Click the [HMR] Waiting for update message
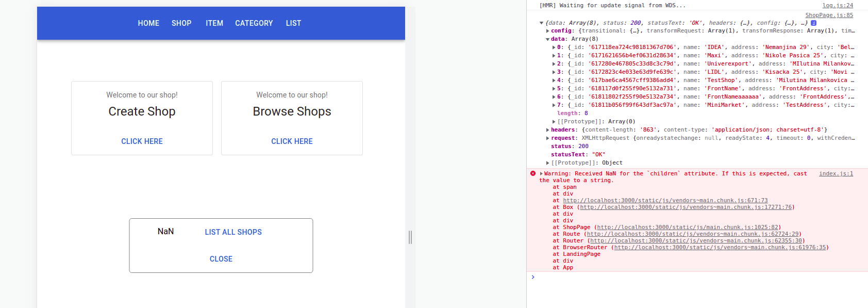 (612, 6)
